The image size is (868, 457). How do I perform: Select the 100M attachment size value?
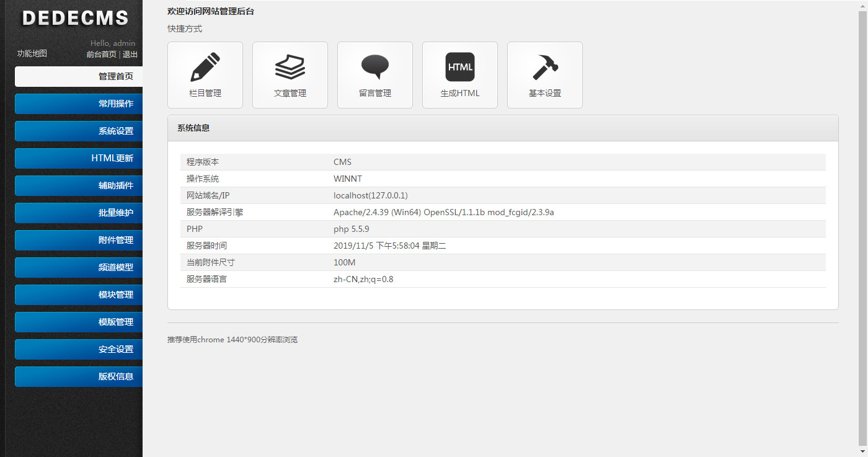click(345, 263)
